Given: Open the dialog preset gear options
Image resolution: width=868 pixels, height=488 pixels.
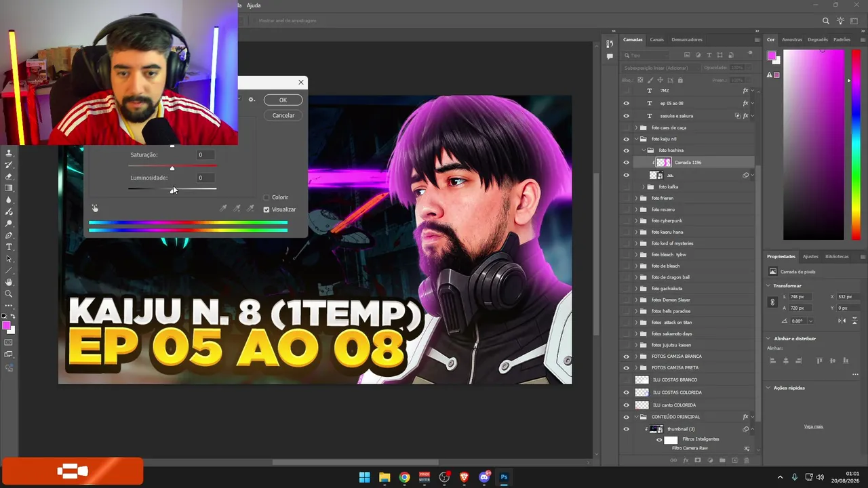Looking at the screenshot, I should pyautogui.click(x=251, y=100).
